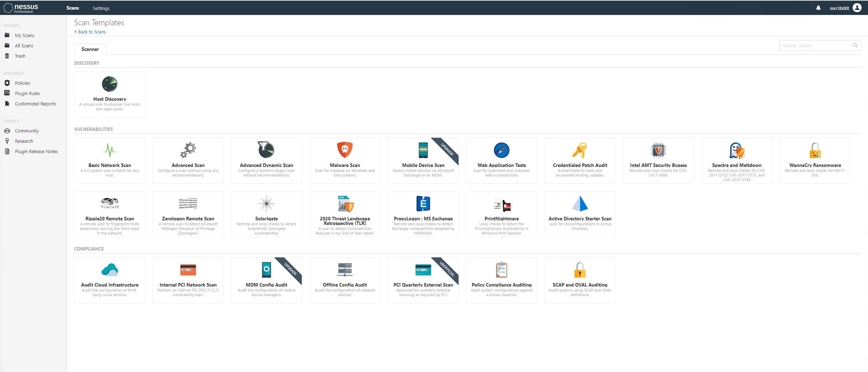
Task: Select the Advanced Dynamic Scan funnel icon
Action: coord(266,150)
